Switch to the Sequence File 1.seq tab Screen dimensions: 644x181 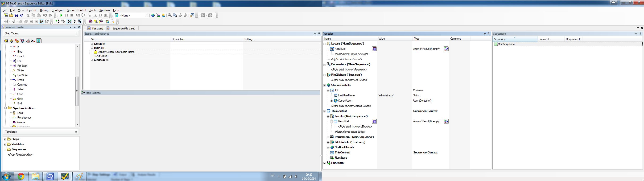tap(122, 29)
